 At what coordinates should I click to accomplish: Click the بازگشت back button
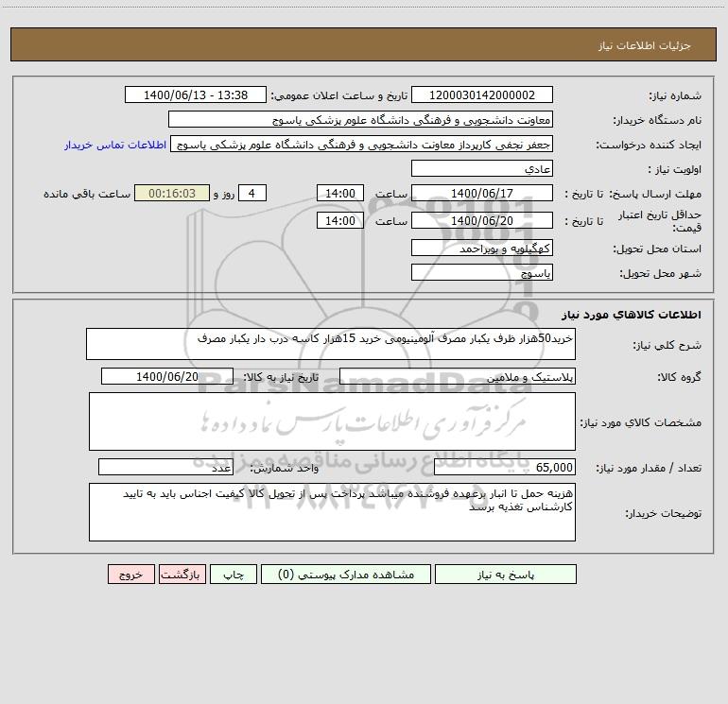182,575
